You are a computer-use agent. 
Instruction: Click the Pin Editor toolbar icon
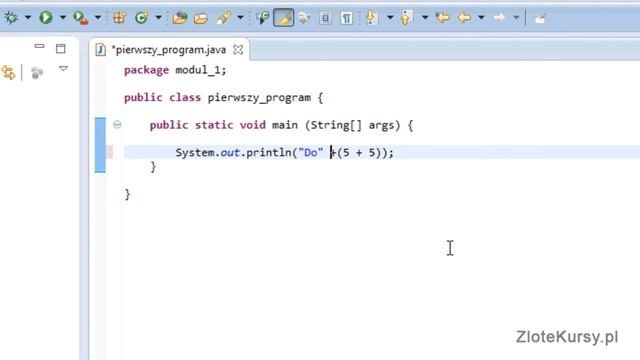[540, 18]
